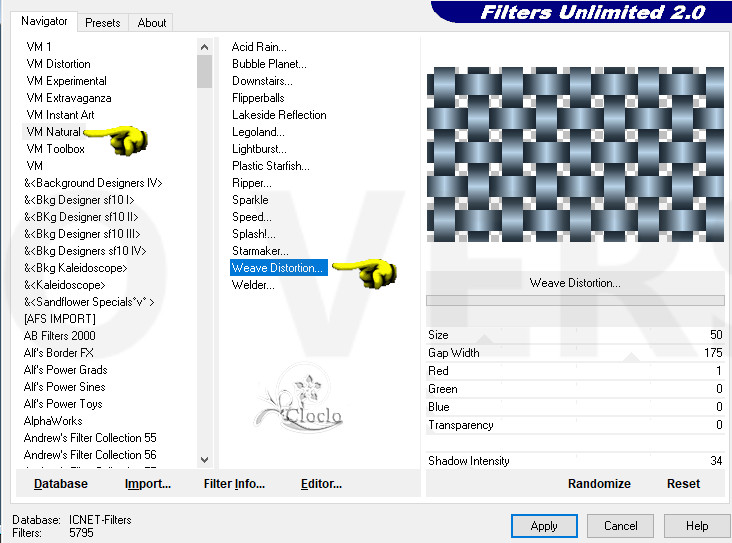Reset the filter settings

[x=683, y=483]
